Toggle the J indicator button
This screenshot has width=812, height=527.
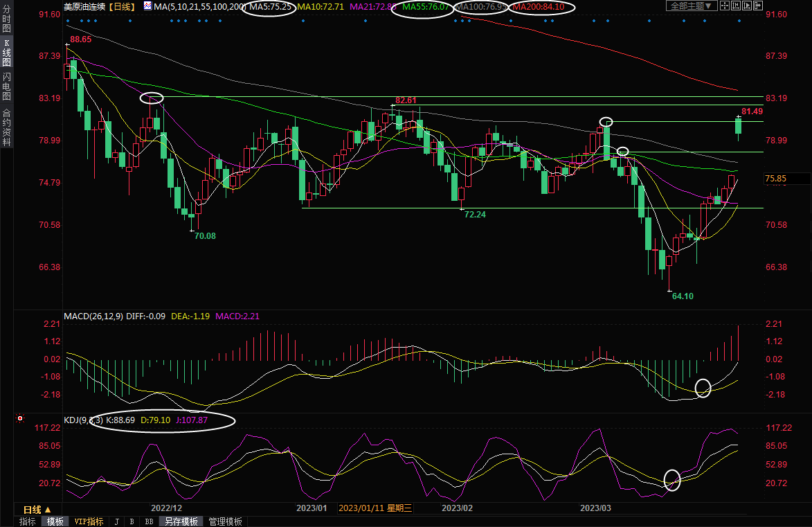pyautogui.click(x=117, y=521)
